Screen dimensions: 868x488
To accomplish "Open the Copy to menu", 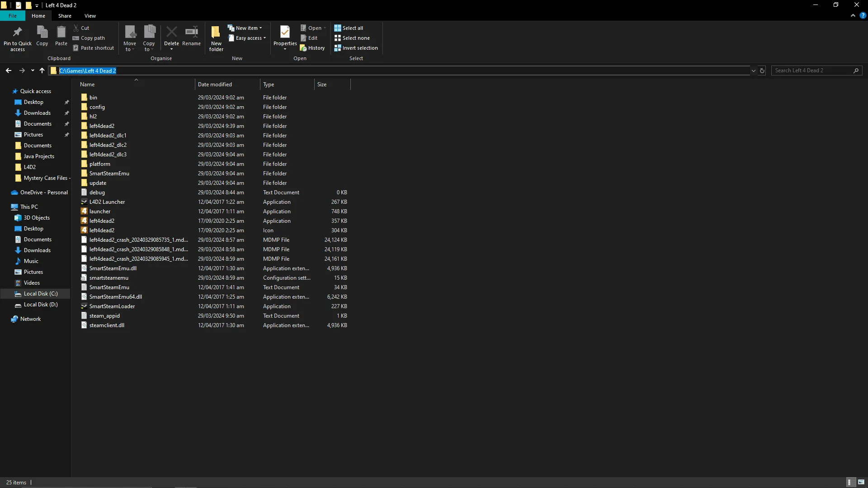I will pyautogui.click(x=149, y=38).
